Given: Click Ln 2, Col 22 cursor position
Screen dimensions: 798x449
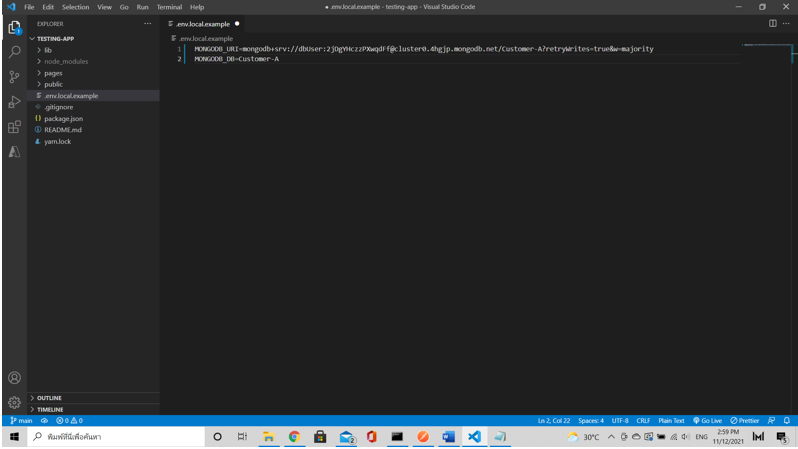Looking at the screenshot, I should point(554,420).
